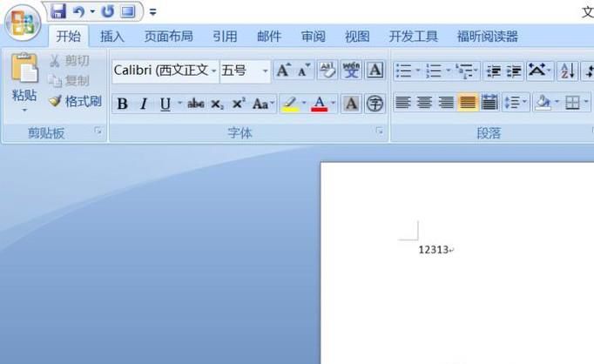
Task: Open the Office button menu
Action: coord(23,24)
